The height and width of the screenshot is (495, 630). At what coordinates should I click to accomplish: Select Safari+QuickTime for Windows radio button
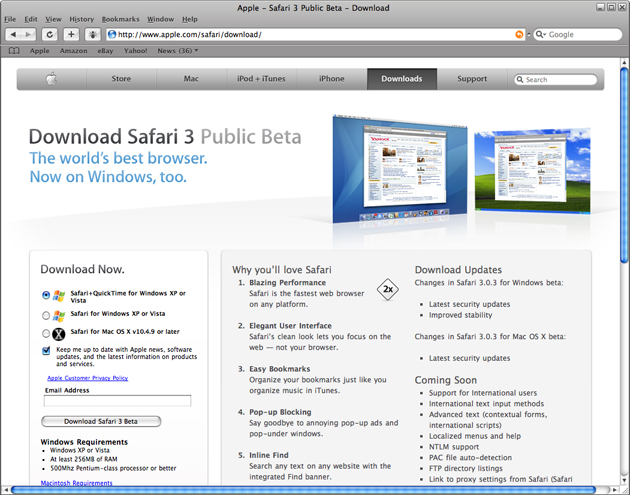pos(46,295)
